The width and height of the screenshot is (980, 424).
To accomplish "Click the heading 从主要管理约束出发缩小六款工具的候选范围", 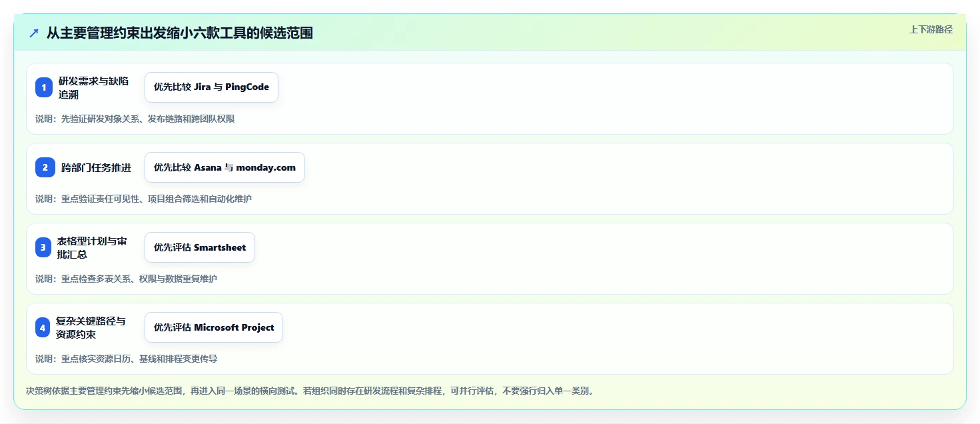I will point(180,33).
